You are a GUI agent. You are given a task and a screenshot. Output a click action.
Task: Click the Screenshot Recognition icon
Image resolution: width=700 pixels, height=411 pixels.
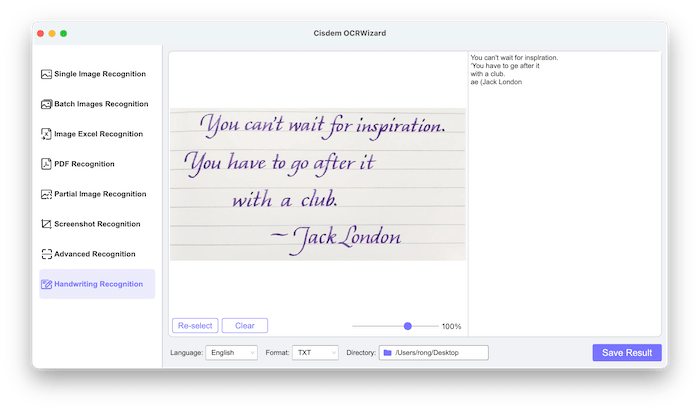46,224
